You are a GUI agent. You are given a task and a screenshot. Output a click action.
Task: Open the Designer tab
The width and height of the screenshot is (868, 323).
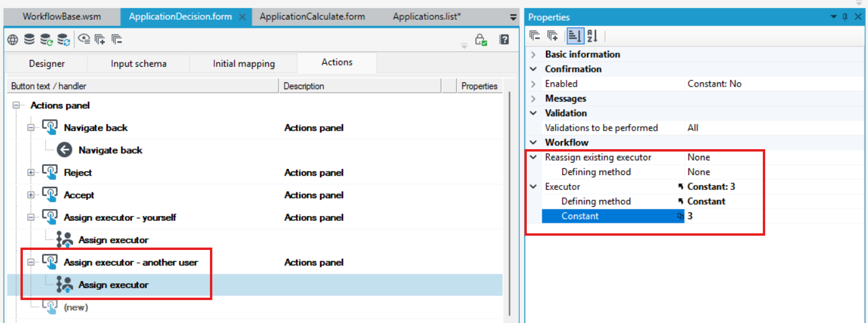47,64
